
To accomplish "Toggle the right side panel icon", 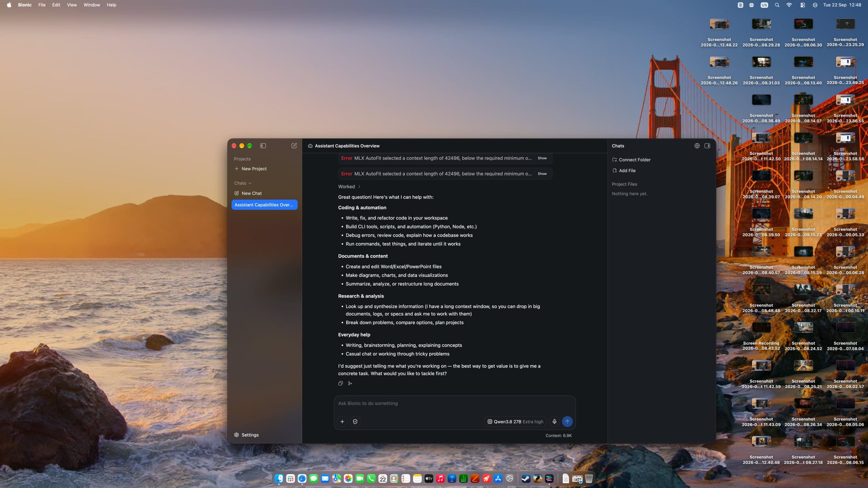I will click(707, 146).
